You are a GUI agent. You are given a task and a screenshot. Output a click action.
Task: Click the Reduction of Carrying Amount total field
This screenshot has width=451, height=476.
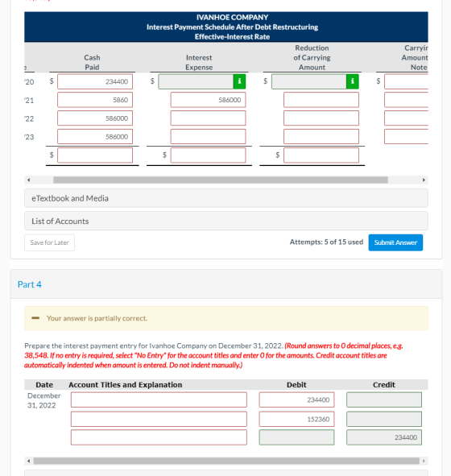pyautogui.click(x=321, y=155)
